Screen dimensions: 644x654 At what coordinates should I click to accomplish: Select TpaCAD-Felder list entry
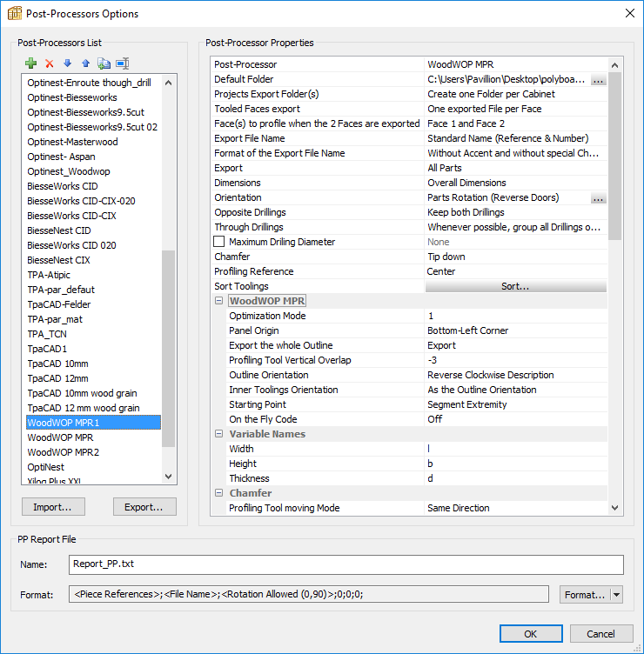[x=59, y=304]
